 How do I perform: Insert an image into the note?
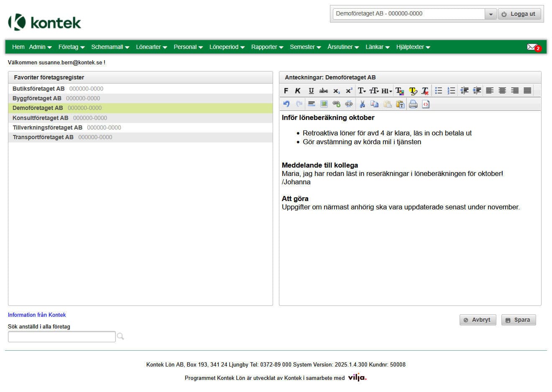(x=324, y=104)
